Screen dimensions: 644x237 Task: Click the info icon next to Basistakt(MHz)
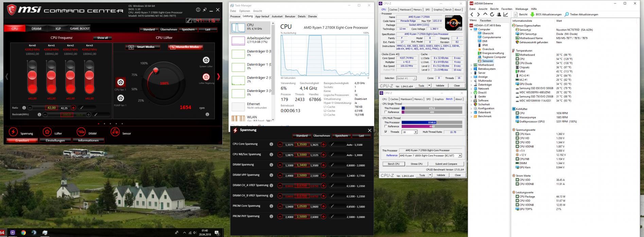pyautogui.click(x=39, y=114)
